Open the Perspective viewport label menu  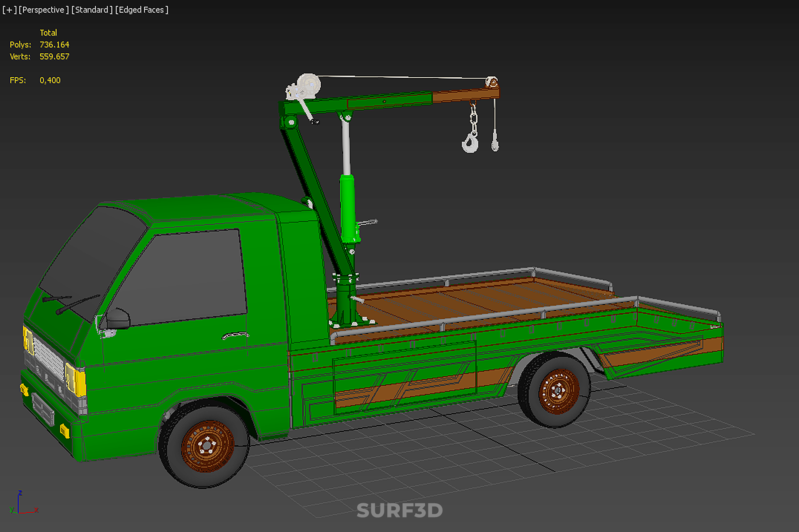pos(43,10)
